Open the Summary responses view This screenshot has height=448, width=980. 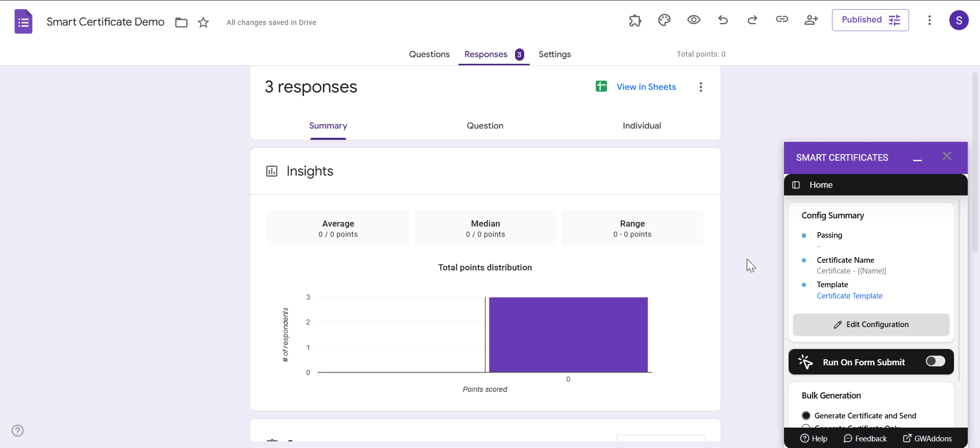point(328,126)
